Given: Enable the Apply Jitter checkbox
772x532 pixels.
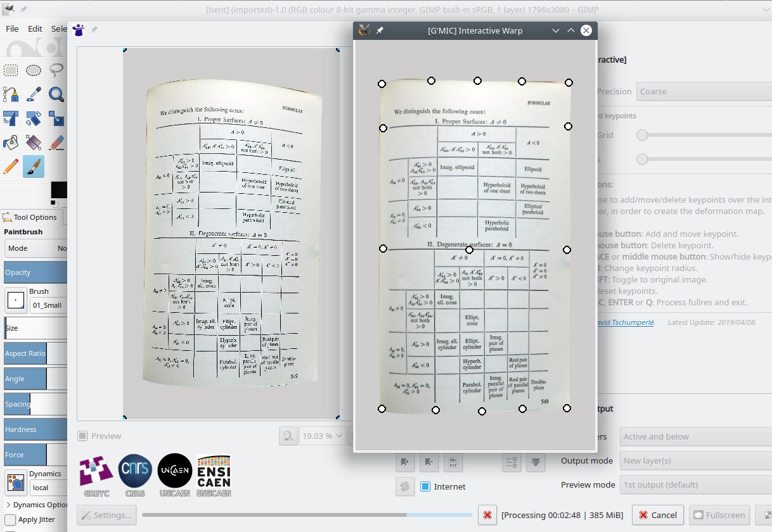Looking at the screenshot, I should (x=11, y=519).
